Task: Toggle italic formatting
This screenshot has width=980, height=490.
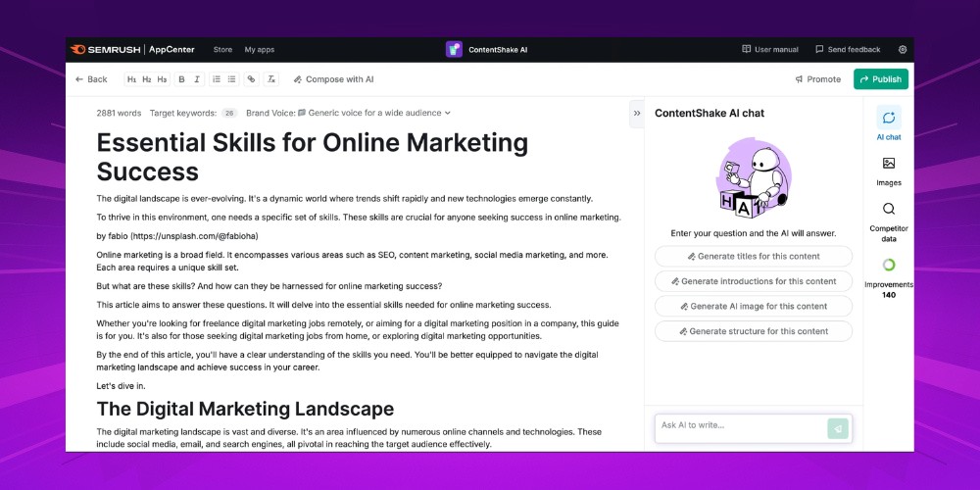Action: (197, 79)
